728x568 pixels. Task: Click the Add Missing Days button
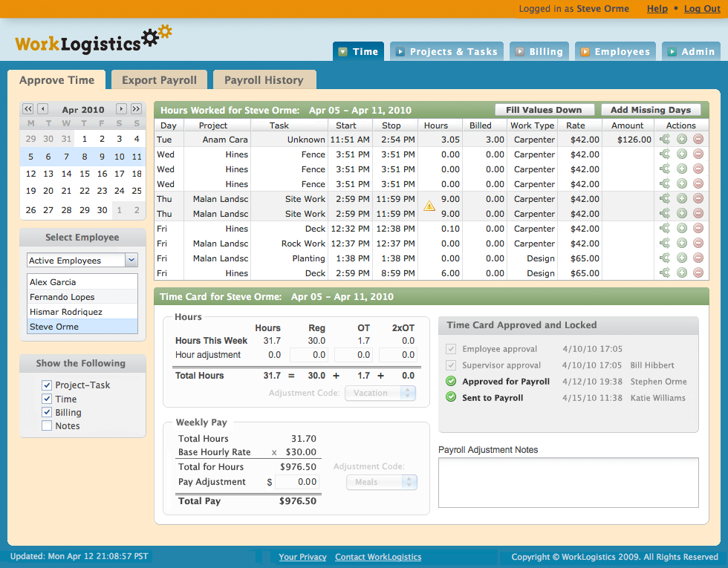tap(651, 110)
